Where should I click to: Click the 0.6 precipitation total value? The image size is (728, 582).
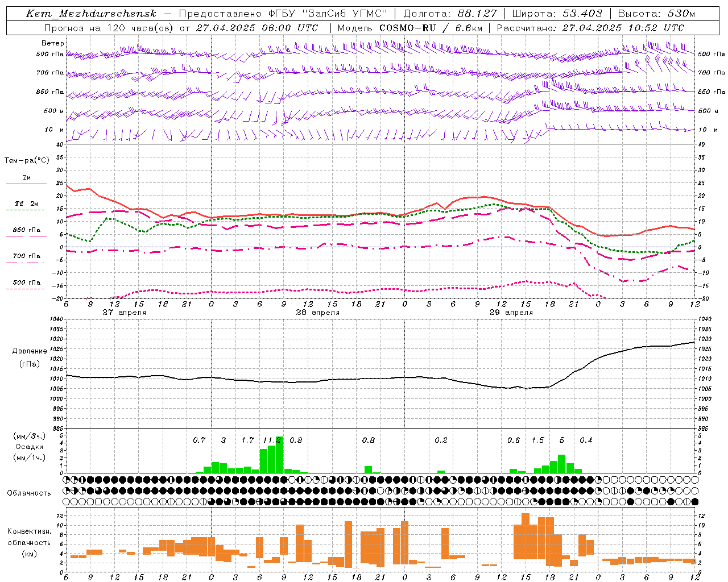(514, 440)
